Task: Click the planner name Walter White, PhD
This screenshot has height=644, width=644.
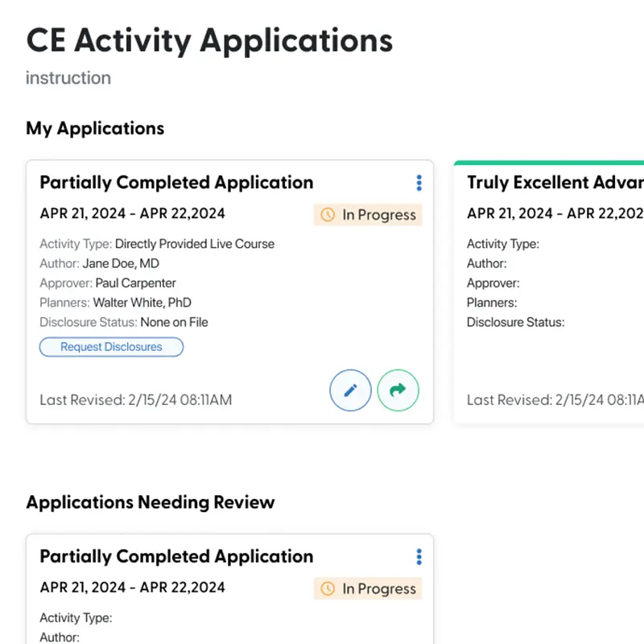Action: click(x=142, y=303)
